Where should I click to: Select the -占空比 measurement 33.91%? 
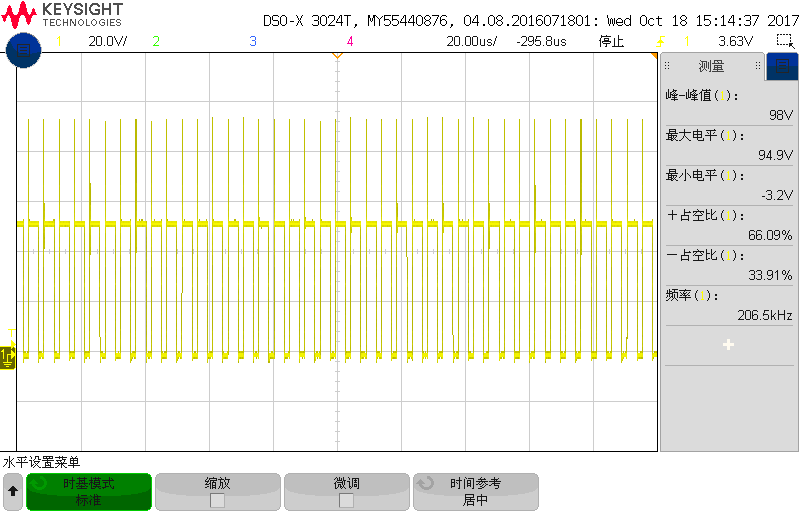pyautogui.click(x=729, y=265)
